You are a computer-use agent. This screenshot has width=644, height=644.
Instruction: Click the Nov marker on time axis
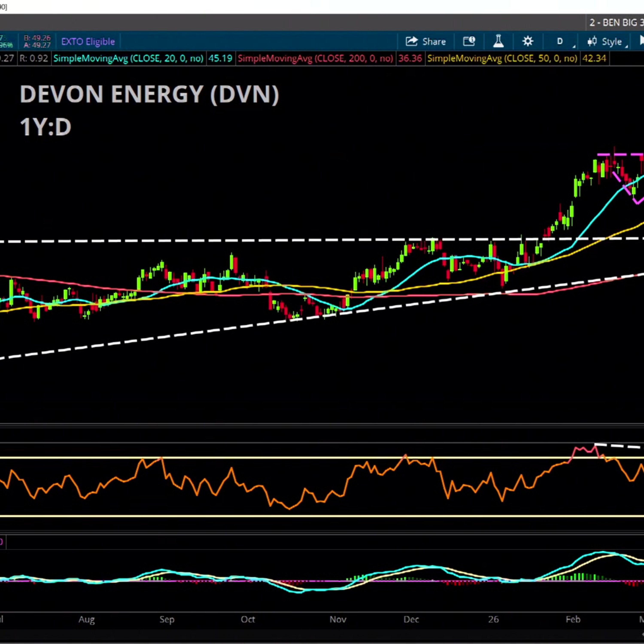coord(338,619)
